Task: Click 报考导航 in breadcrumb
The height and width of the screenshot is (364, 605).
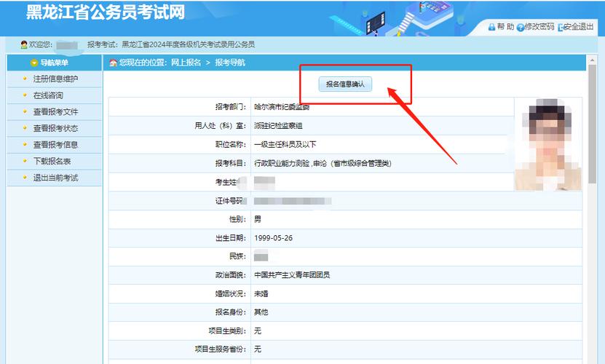Action: (x=230, y=63)
